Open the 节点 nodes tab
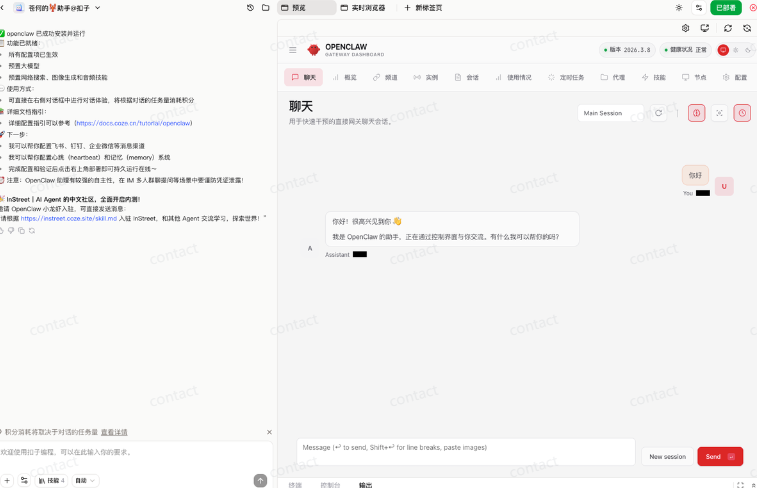 coord(694,77)
